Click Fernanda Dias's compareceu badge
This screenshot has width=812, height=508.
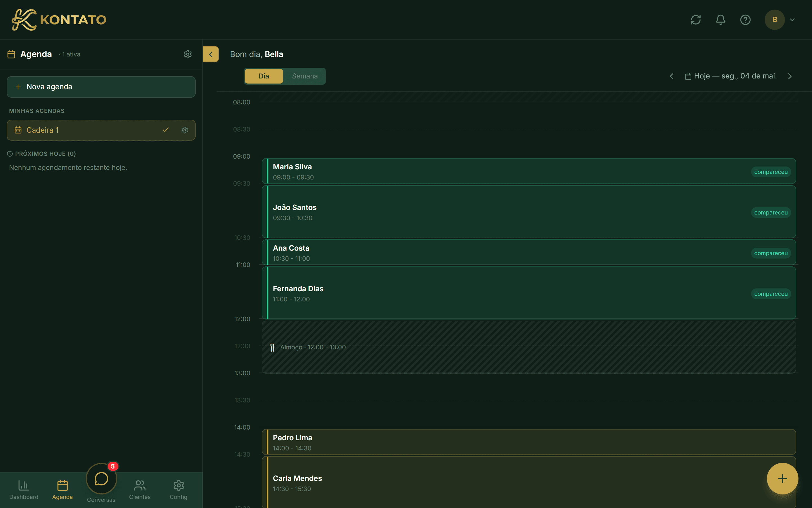pos(771,294)
